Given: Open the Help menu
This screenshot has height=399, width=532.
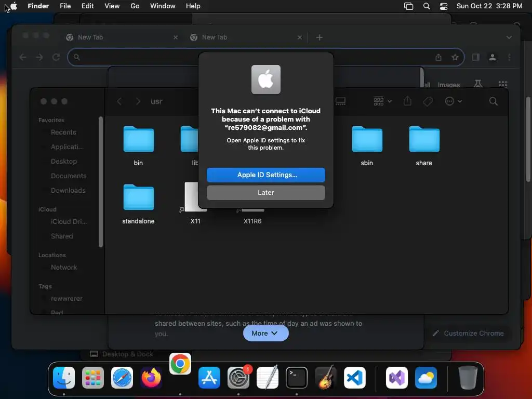Looking at the screenshot, I should tap(193, 6).
